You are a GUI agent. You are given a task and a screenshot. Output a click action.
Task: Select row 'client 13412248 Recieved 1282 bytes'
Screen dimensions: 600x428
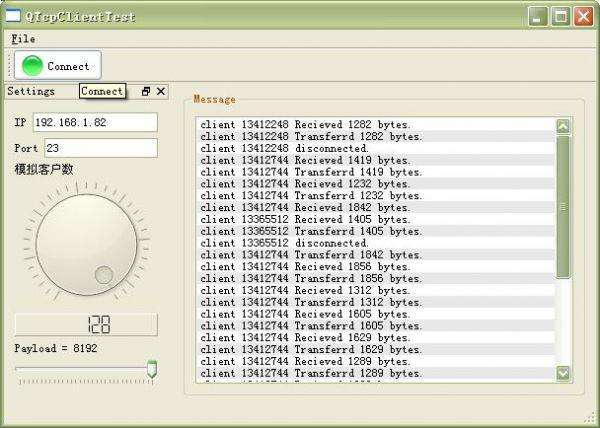375,125
